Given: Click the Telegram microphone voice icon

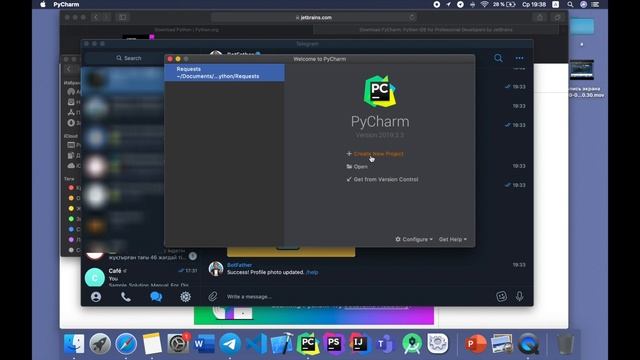Looking at the screenshot, I should (519, 296).
